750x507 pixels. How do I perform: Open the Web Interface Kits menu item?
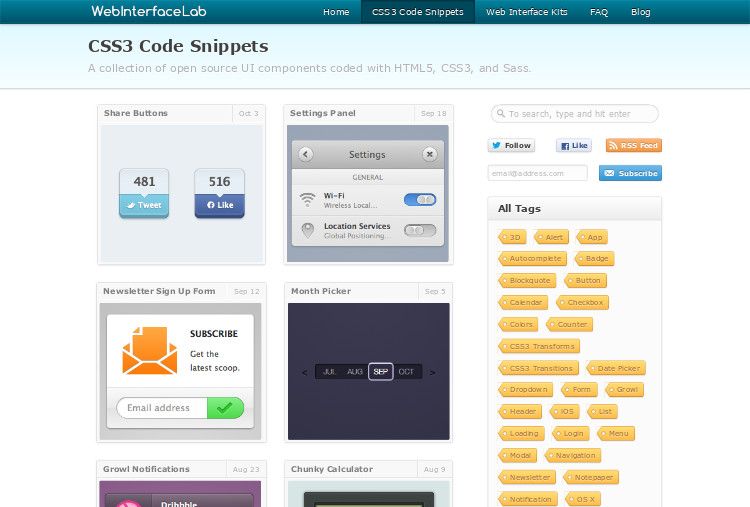[526, 12]
